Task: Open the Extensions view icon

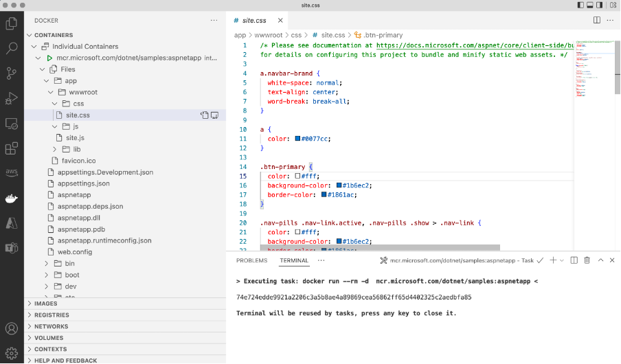Action: pos(12,148)
